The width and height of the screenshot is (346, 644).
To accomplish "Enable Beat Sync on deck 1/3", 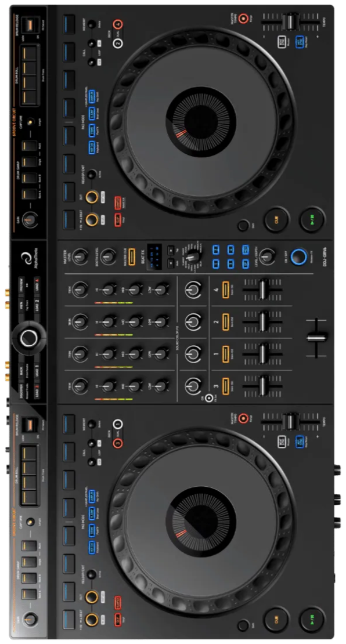I will 282,442.
